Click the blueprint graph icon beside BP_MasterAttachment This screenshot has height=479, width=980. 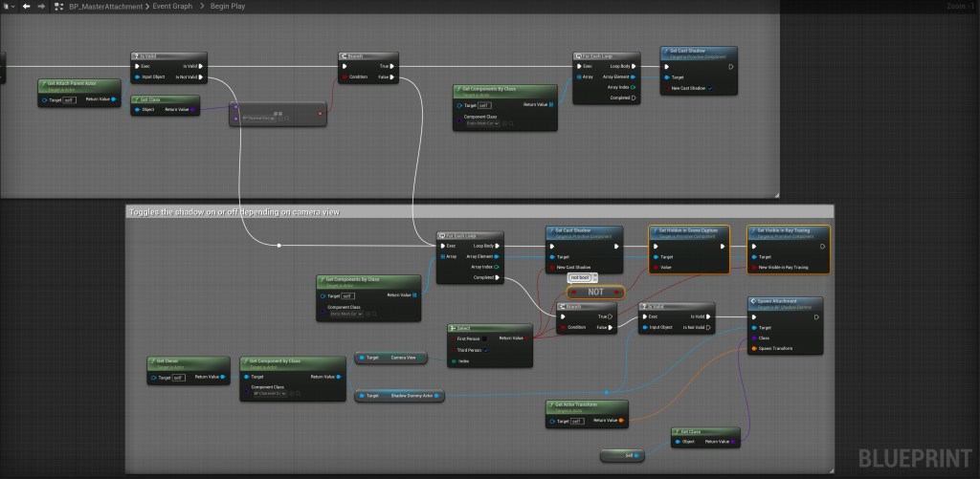tap(60, 6)
